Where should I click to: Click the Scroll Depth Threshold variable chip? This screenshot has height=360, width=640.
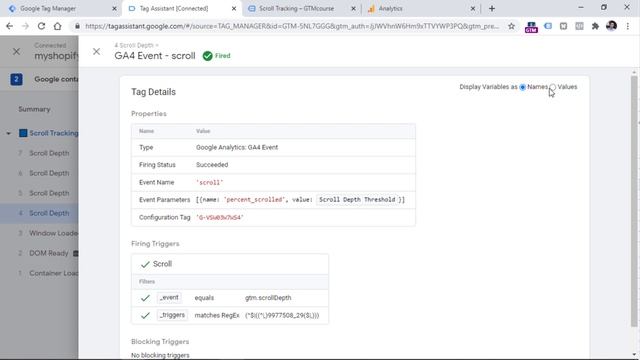coord(357,200)
